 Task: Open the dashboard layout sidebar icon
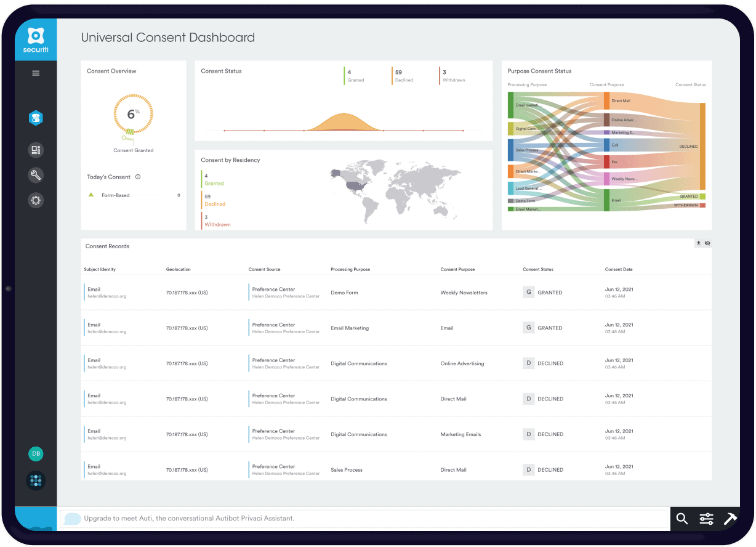tap(36, 150)
